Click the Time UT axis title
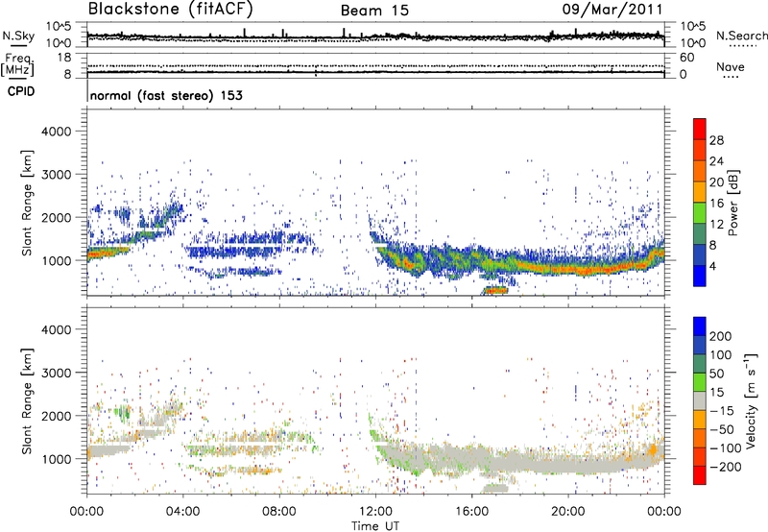 (x=375, y=526)
